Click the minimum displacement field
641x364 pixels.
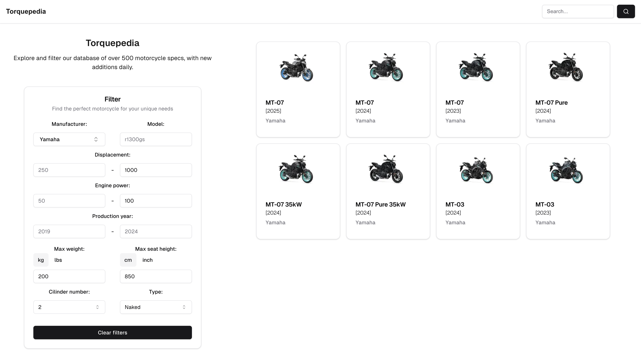pos(69,170)
